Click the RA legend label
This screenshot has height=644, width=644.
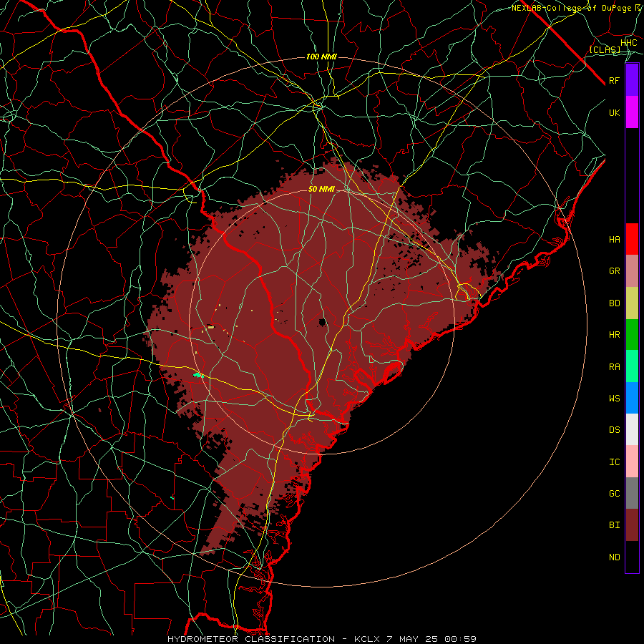coord(615,367)
